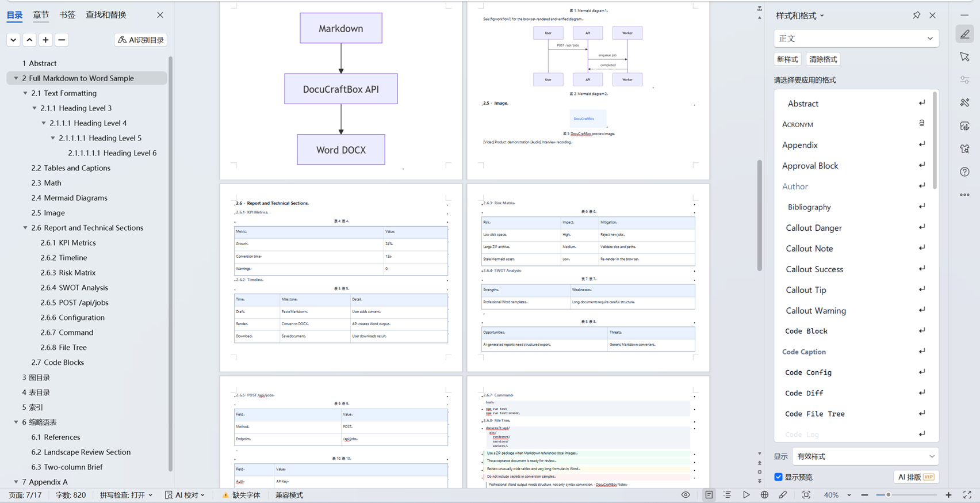980x503 pixels.
Task: Click the zoom in plus icon
Action: coord(948,495)
